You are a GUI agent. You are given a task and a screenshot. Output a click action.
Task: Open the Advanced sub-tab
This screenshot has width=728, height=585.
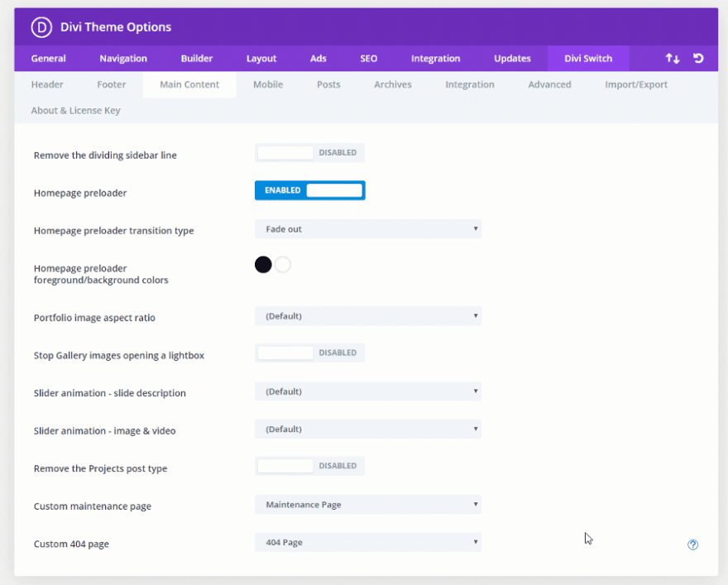(549, 84)
